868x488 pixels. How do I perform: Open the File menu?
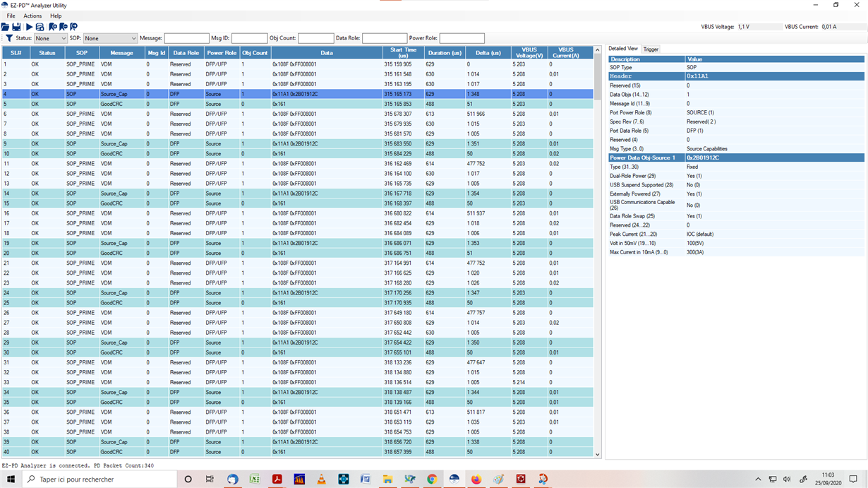coord(11,16)
